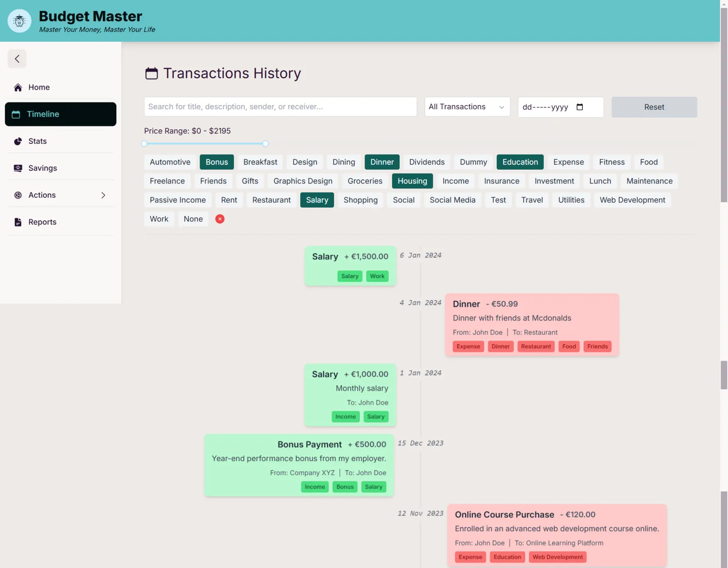Click the Timeline calendar icon in sidebar
This screenshot has height=568, width=728.
tap(16, 114)
